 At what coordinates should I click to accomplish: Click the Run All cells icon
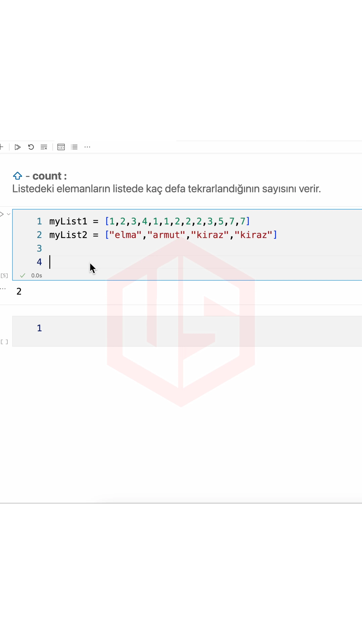[17, 147]
